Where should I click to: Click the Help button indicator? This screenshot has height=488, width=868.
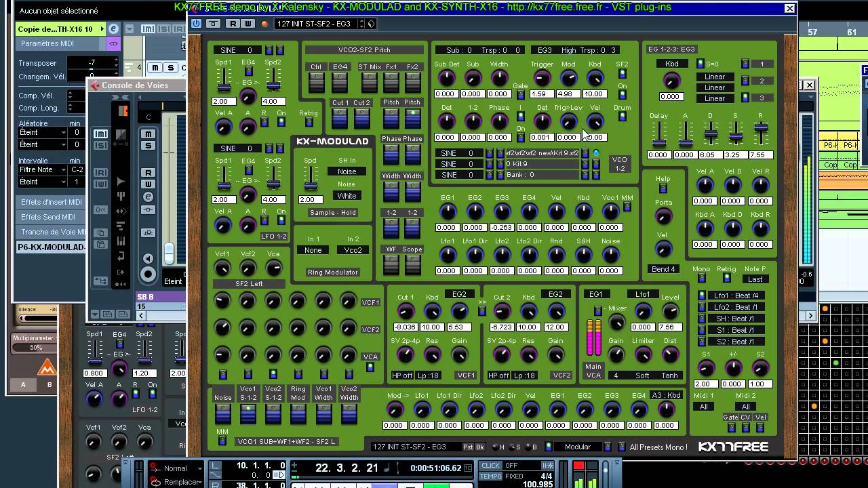click(663, 189)
